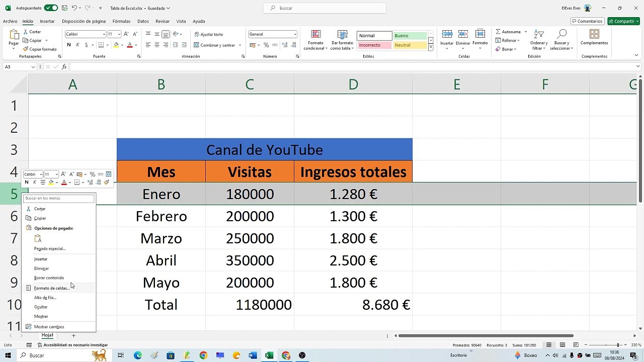Click Accesibilidad: es necesario investigar

72,345
